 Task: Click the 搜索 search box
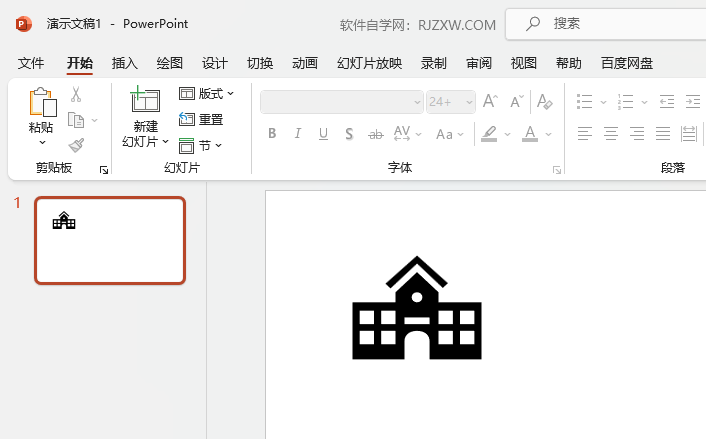pyautogui.click(x=606, y=24)
